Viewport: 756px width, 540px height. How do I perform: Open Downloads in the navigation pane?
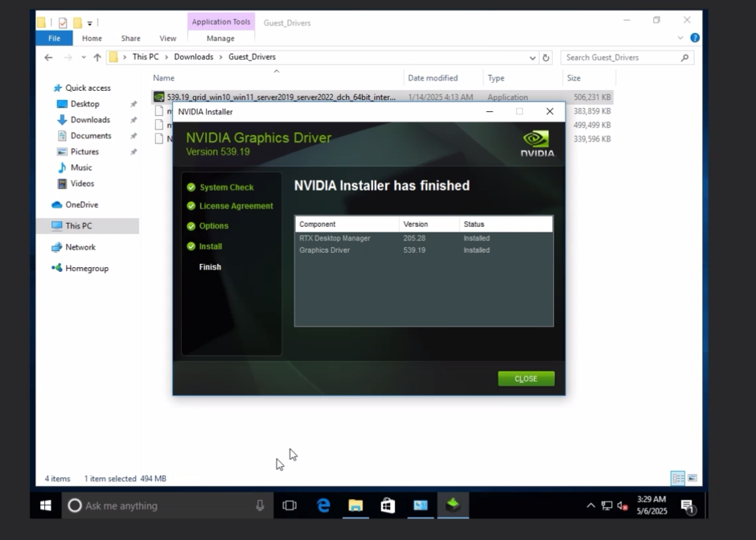click(90, 120)
